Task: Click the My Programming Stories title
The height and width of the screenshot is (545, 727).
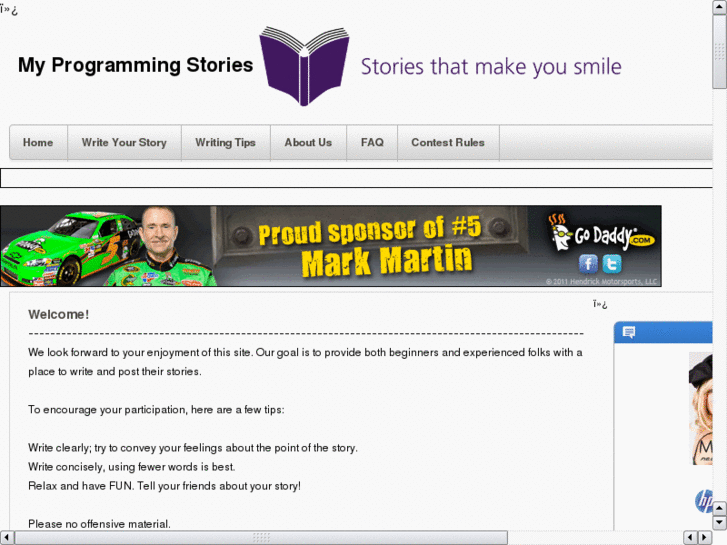Action: coord(135,65)
